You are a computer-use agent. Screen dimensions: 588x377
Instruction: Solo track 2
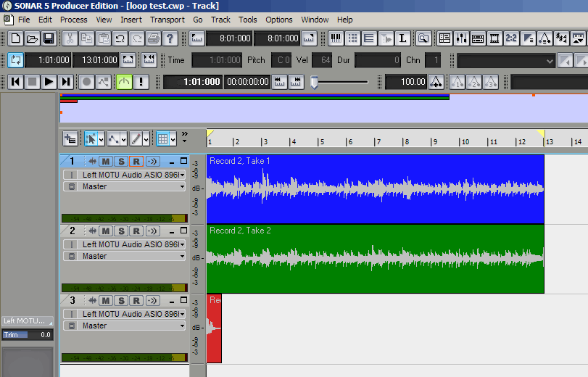point(121,231)
